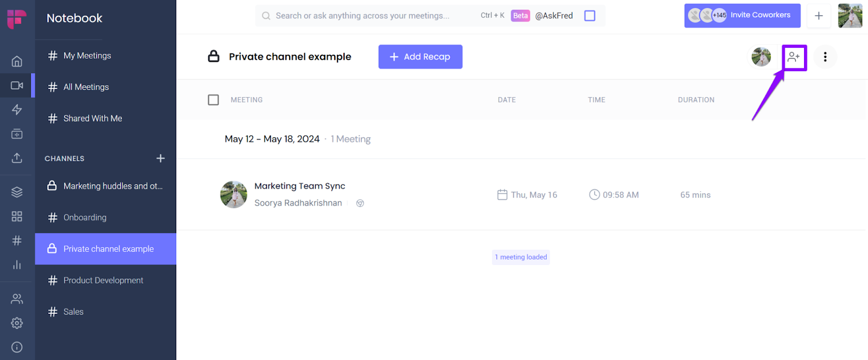The image size is (868, 360).
Task: Click the profile avatar in top right
Action: [x=850, y=16]
